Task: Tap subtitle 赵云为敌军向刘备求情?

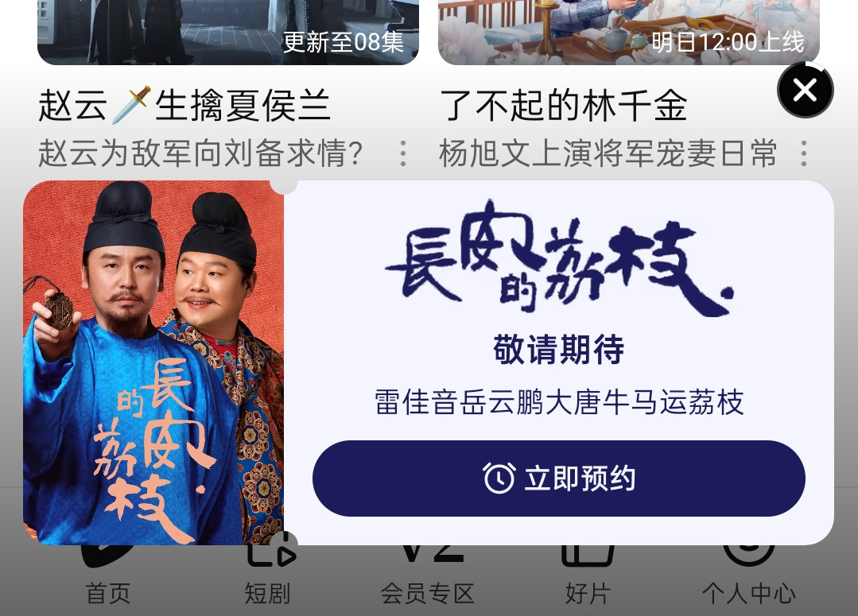Action: pos(200,153)
